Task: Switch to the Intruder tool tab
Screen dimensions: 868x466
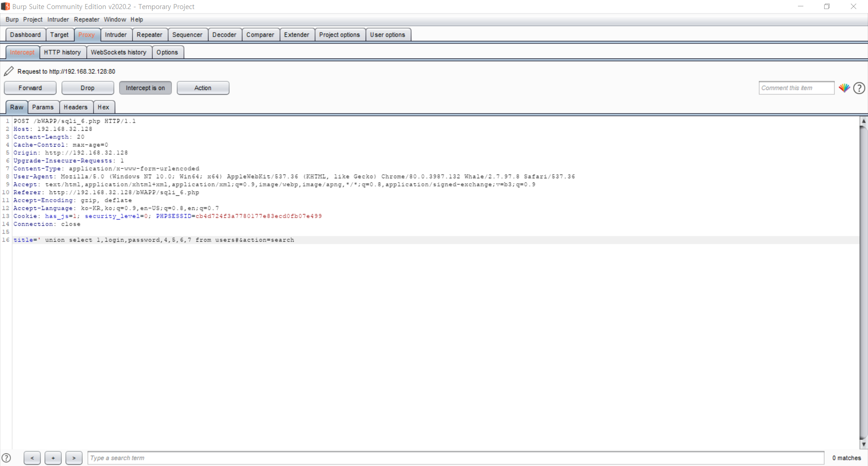Action: 116,35
